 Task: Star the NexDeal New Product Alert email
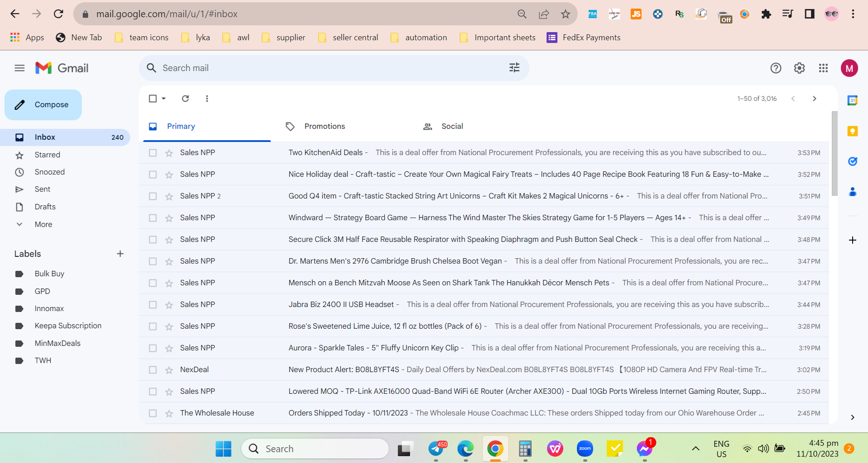coord(169,370)
